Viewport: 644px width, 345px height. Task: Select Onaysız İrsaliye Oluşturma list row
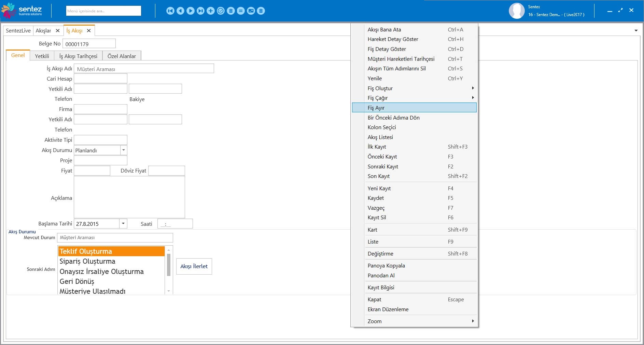(x=111, y=272)
